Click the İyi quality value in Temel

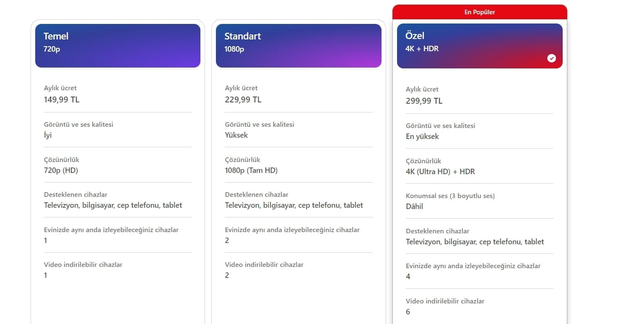point(48,135)
